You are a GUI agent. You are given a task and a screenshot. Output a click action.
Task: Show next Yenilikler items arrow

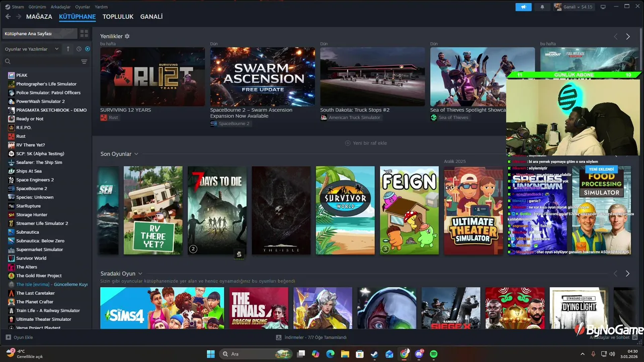point(628,37)
